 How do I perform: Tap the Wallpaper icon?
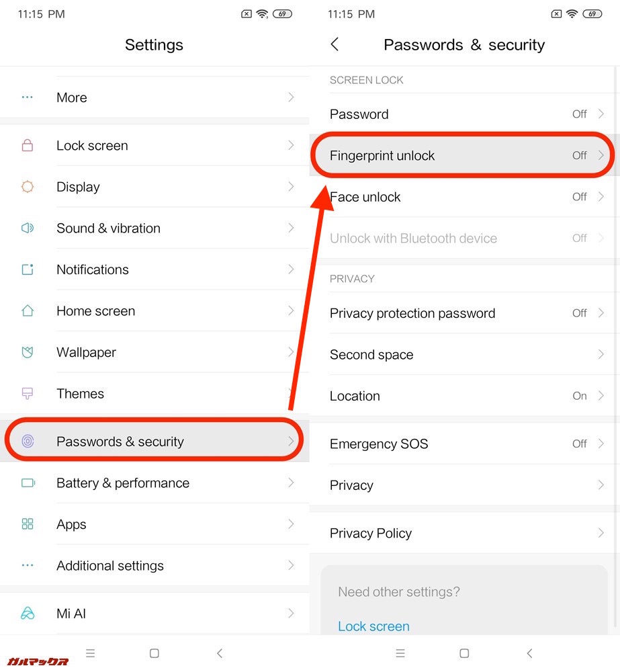pos(28,352)
